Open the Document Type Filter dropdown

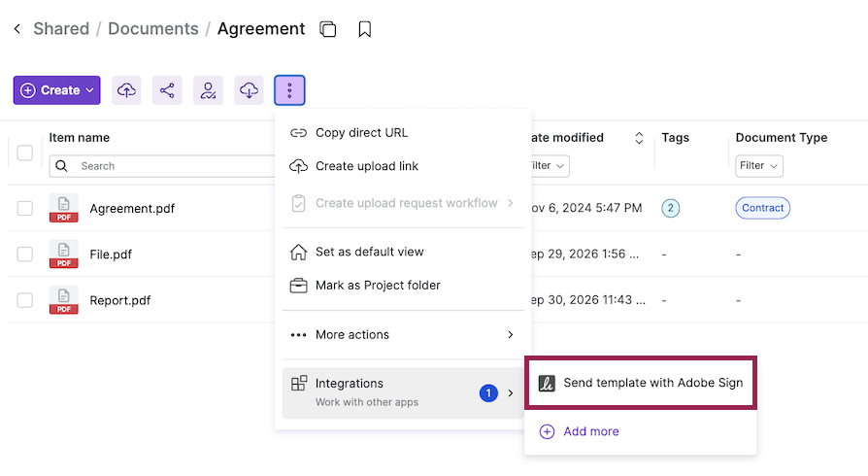(x=759, y=166)
